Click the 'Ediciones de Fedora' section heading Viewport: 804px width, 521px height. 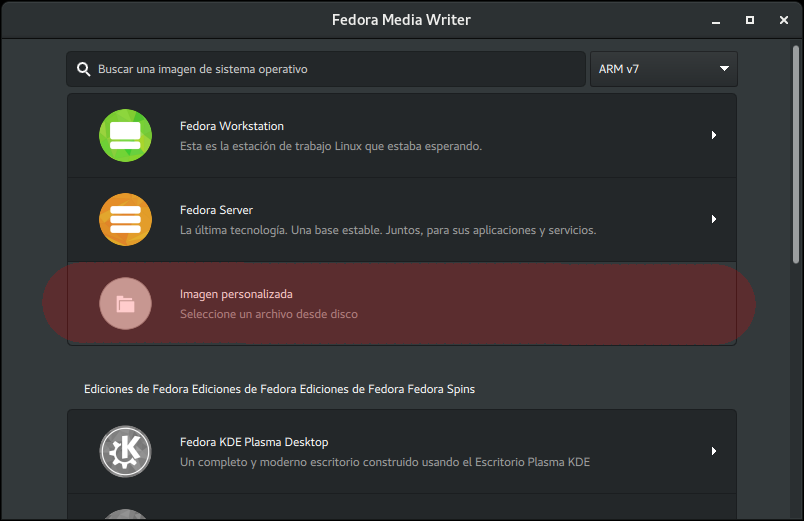pyautogui.click(x=279, y=389)
